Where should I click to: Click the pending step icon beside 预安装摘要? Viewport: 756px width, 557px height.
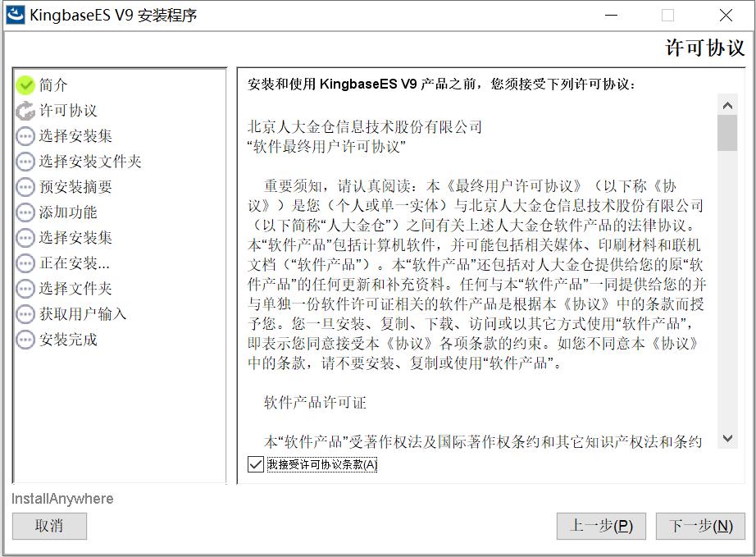pos(25,187)
